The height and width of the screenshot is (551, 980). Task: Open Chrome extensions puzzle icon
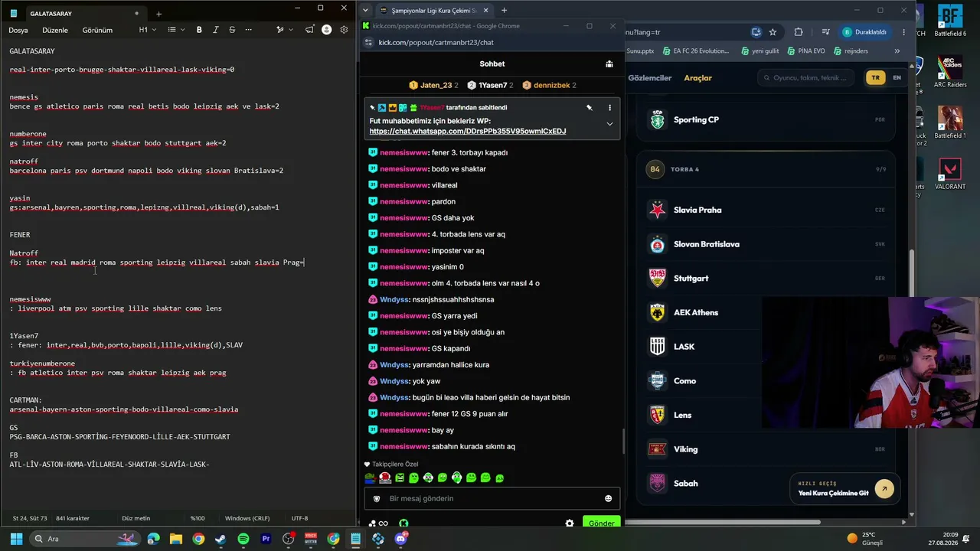pyautogui.click(x=799, y=32)
